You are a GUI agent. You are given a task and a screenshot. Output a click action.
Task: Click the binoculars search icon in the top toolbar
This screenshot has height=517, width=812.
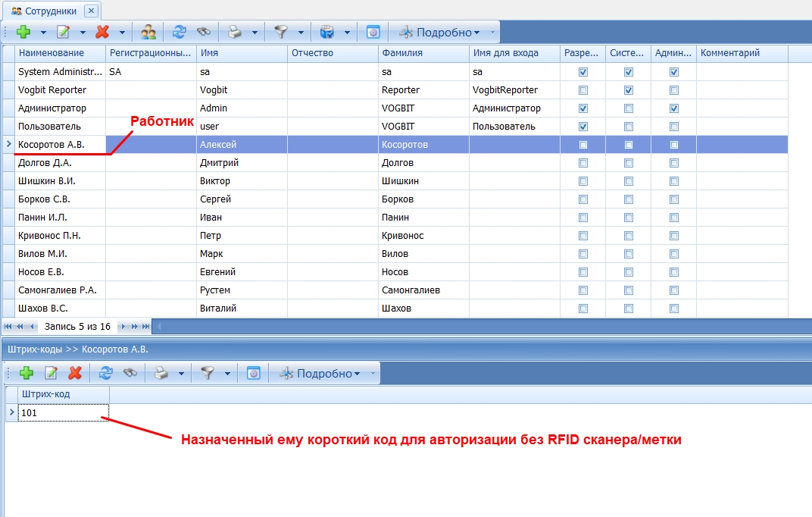(204, 32)
